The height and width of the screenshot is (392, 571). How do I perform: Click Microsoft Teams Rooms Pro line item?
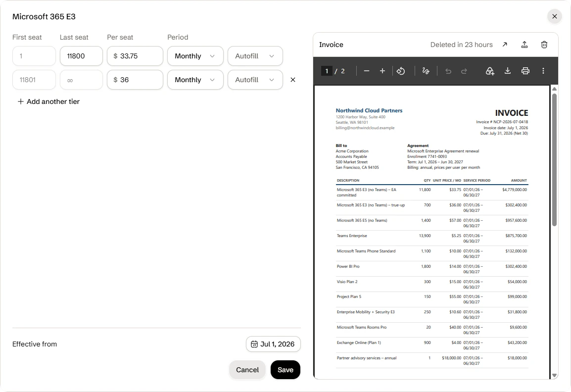click(362, 327)
